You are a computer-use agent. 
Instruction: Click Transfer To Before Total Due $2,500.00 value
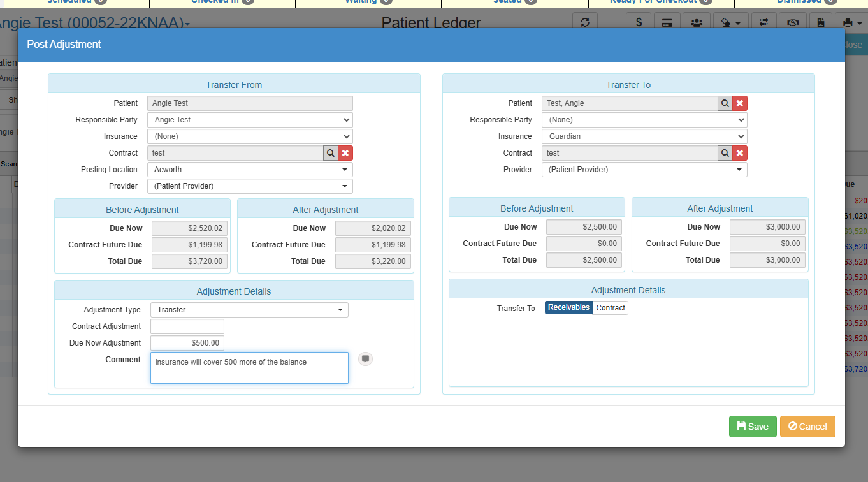[584, 260]
